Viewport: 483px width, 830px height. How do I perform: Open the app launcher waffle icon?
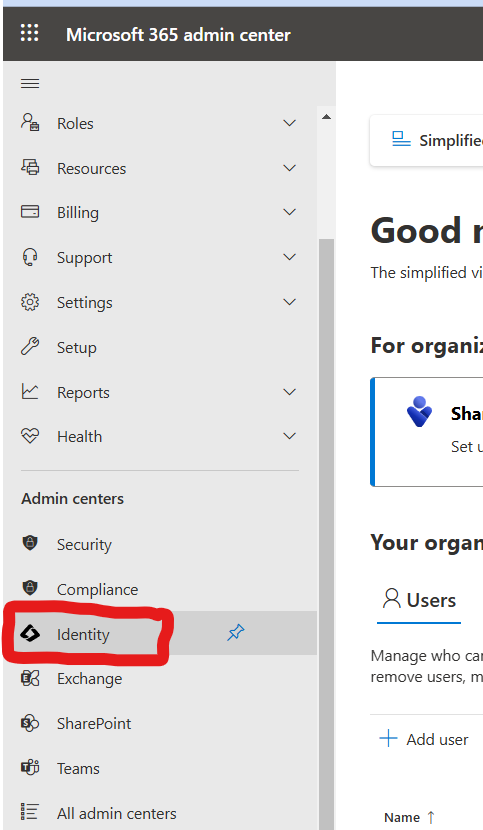(x=30, y=33)
